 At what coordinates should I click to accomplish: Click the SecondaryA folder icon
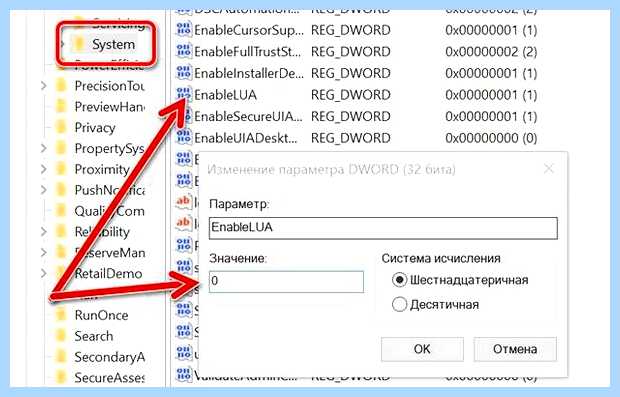(x=61, y=357)
